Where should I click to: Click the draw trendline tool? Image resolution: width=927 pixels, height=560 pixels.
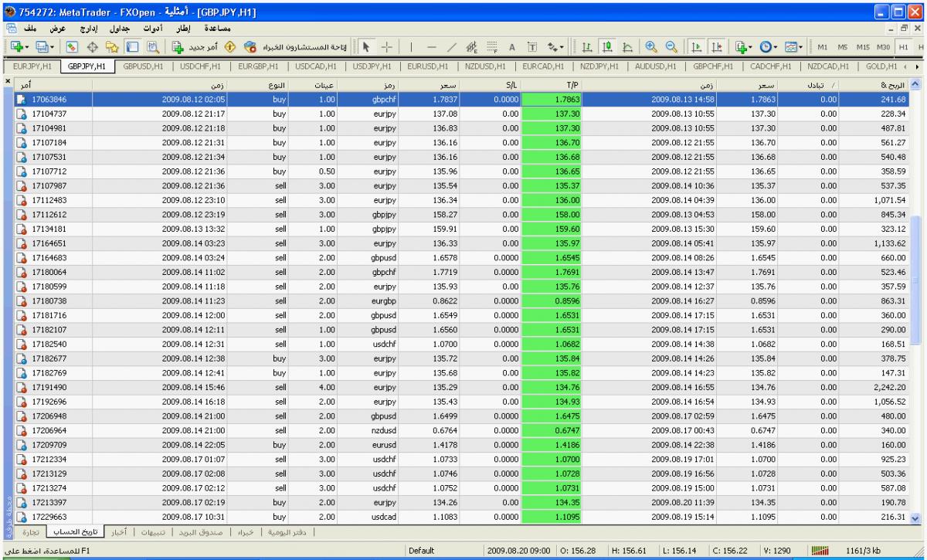click(x=453, y=46)
